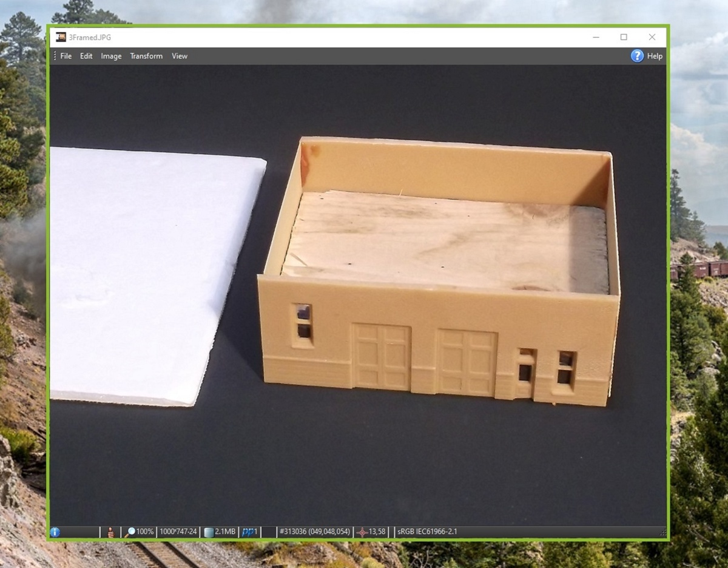Click the resize grip at window corner

pos(662,534)
